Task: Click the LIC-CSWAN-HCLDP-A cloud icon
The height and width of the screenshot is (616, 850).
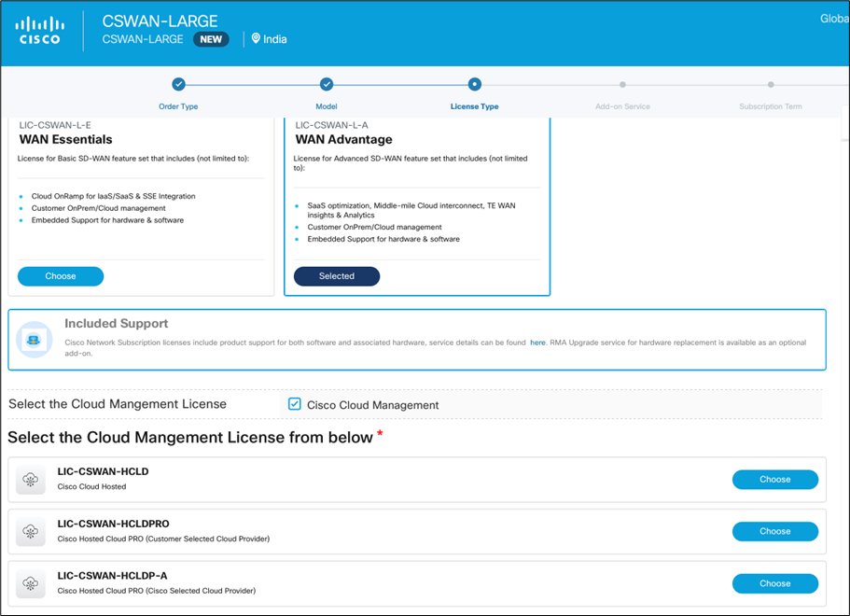Action: [31, 583]
